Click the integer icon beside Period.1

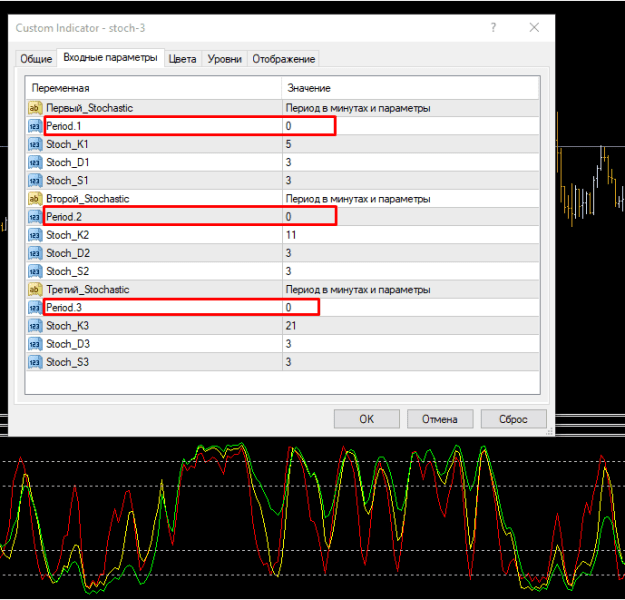point(35,126)
